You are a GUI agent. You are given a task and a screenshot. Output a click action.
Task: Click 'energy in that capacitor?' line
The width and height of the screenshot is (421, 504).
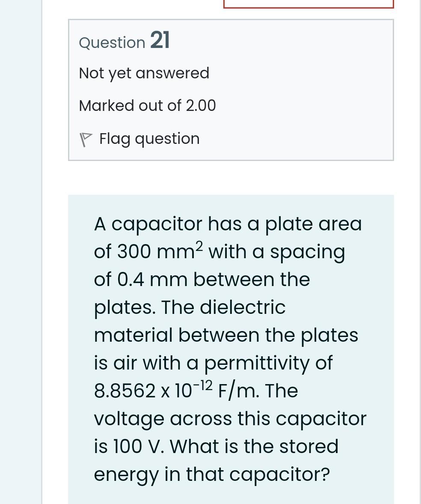tap(212, 474)
